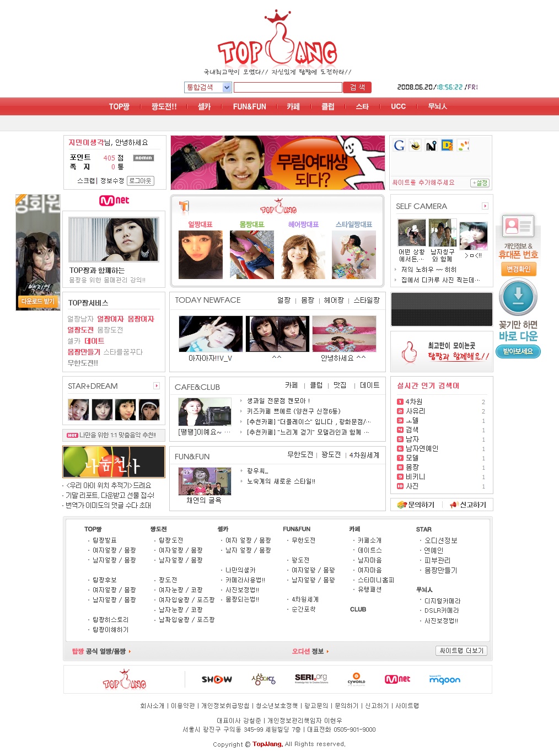The width and height of the screenshot is (559, 756).
Task: Click the SERI.org partner logo
Action: click(311, 678)
